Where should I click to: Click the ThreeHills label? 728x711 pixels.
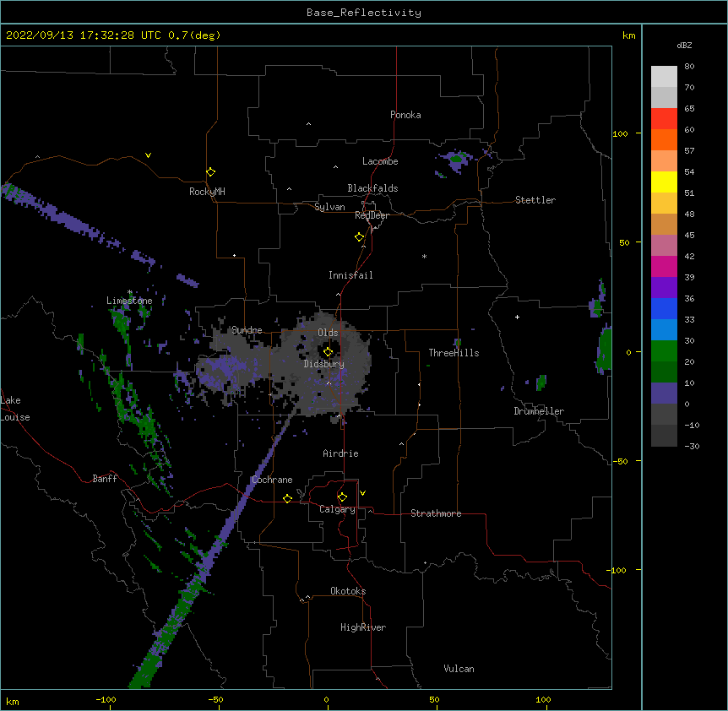(x=454, y=353)
